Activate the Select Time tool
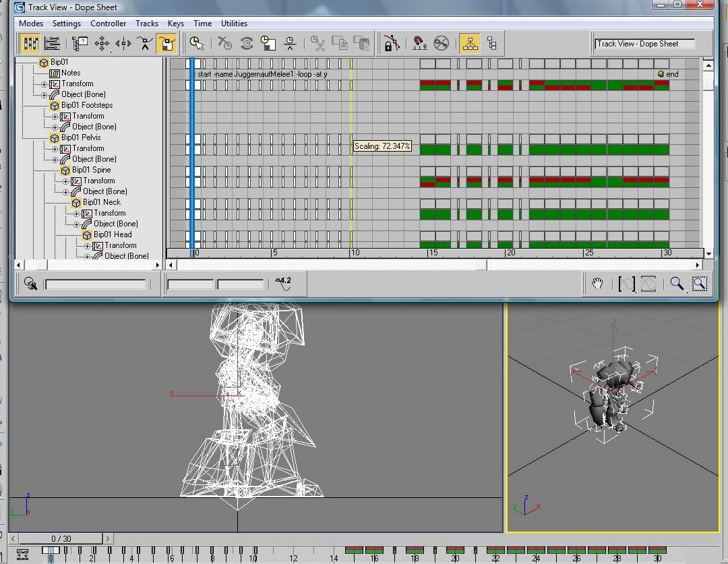The width and height of the screenshot is (728, 564). 197,44
